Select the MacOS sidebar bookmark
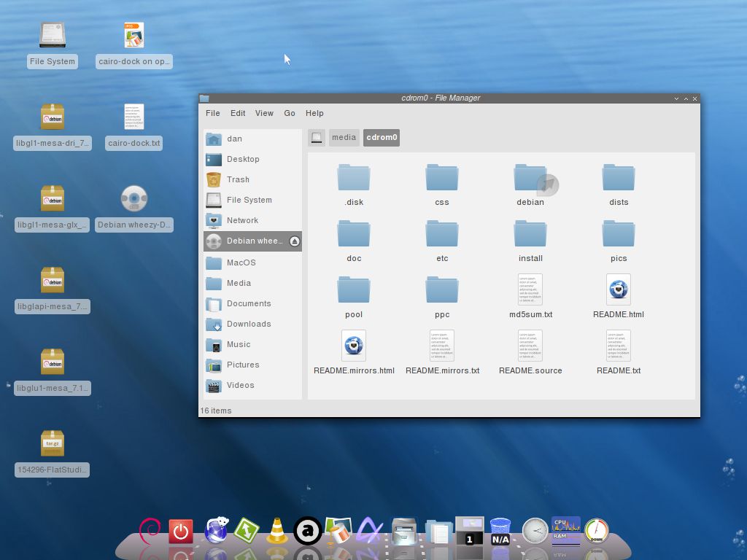This screenshot has width=747, height=560. [x=252, y=262]
